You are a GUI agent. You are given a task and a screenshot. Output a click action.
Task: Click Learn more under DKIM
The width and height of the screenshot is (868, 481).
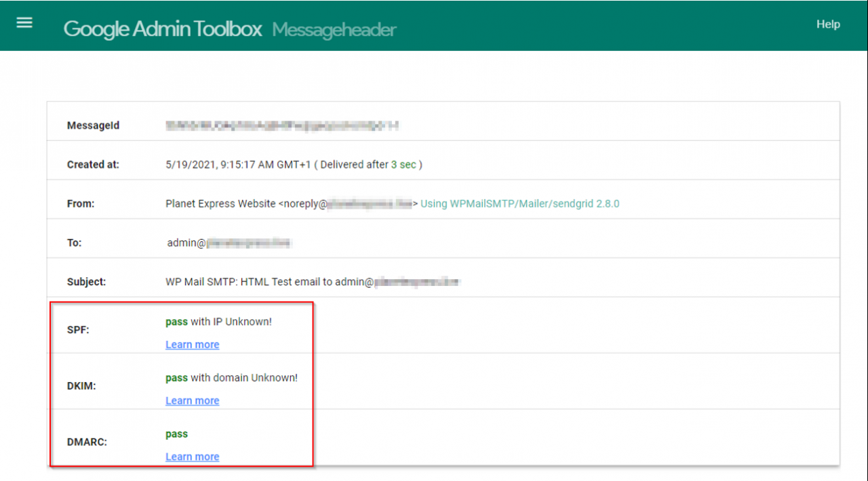[192, 401]
